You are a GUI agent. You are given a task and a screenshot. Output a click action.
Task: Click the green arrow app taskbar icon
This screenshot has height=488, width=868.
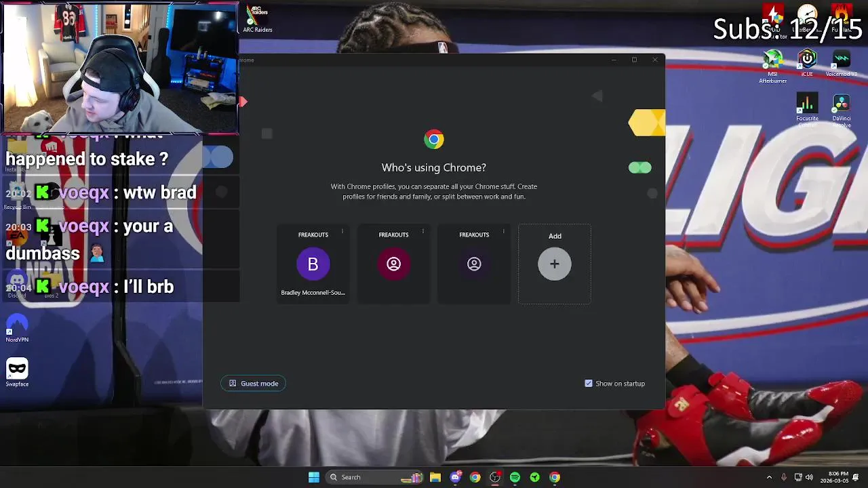click(x=535, y=477)
